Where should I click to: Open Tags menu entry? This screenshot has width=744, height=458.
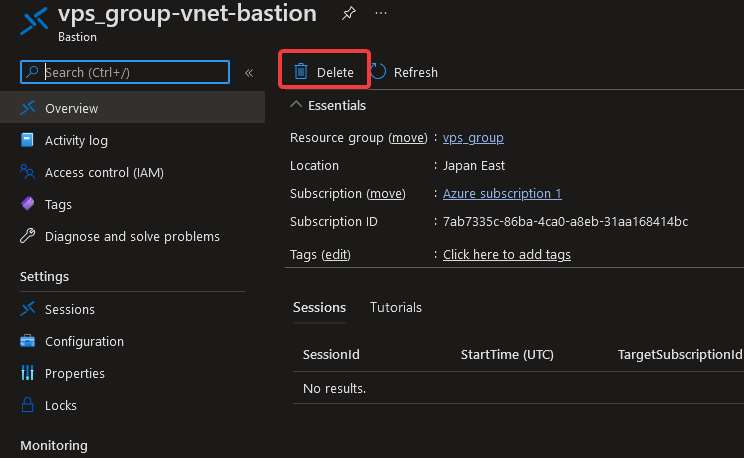132,204
